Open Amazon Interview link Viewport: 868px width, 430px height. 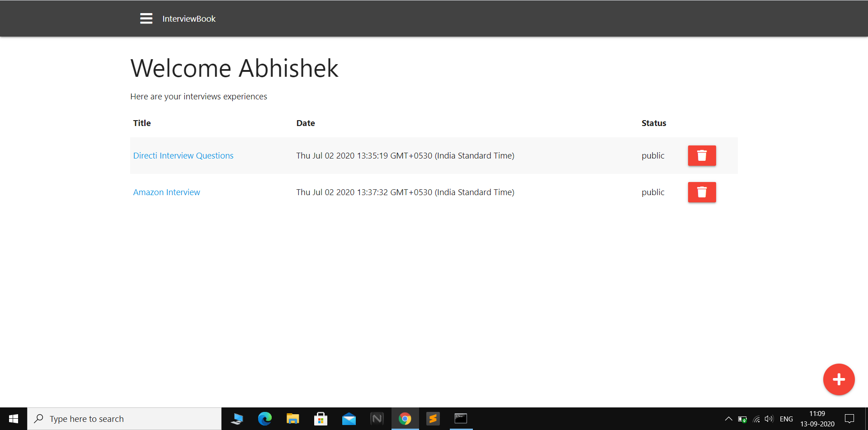click(x=166, y=192)
